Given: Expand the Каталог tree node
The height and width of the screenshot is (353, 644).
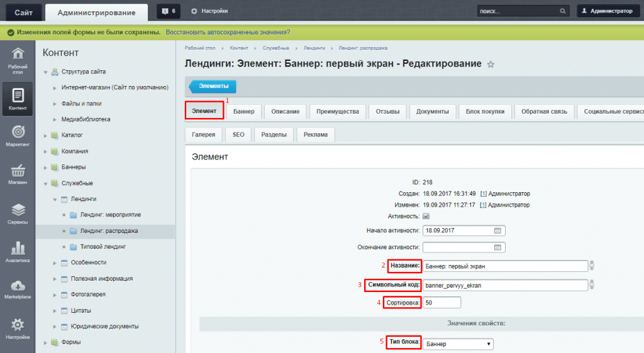Looking at the screenshot, I should click(45, 135).
